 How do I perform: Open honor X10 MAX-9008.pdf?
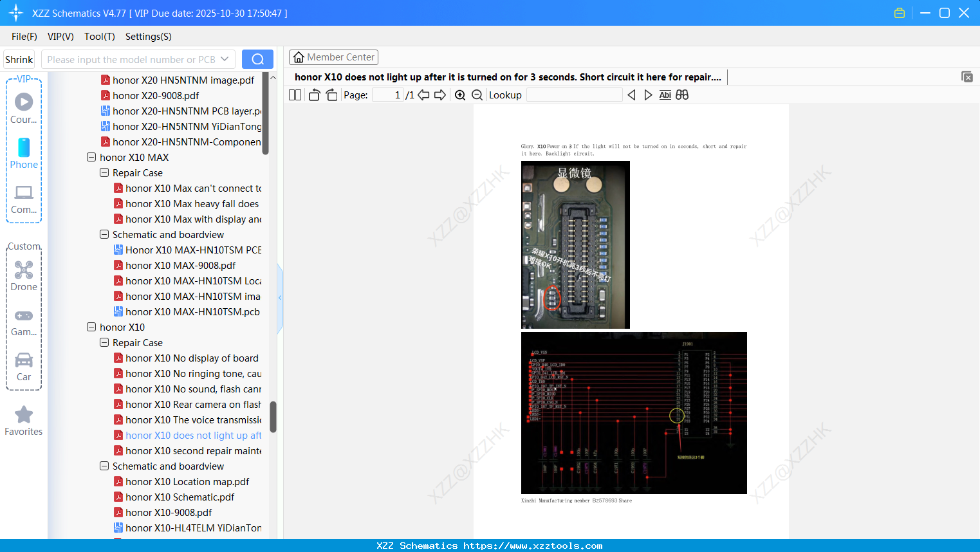tap(180, 265)
